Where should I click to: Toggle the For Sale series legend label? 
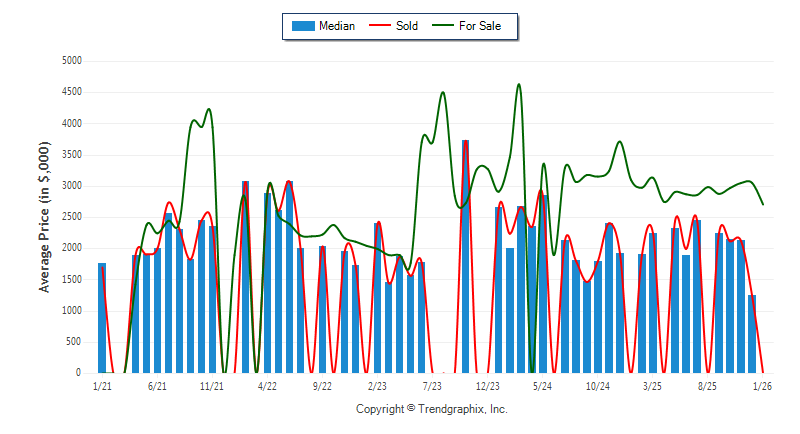(480, 26)
